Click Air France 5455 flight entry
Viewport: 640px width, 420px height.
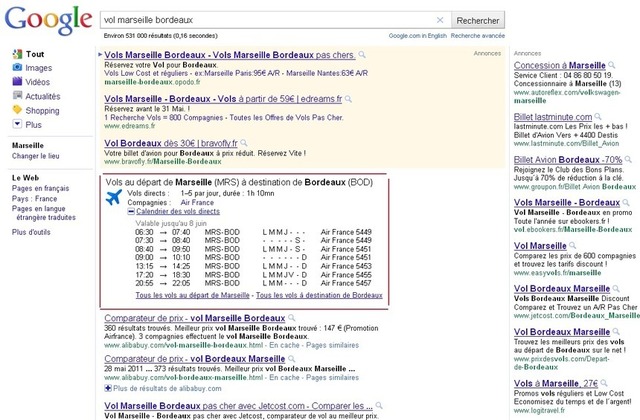[346, 275]
